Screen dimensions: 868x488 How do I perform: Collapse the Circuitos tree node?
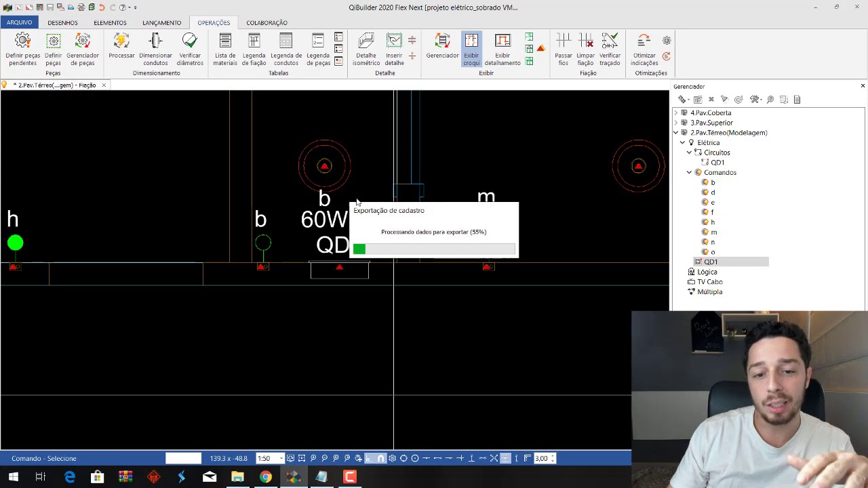click(x=690, y=152)
